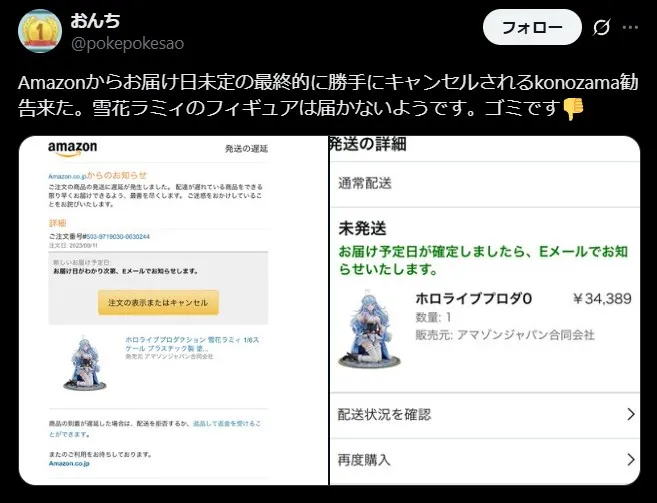Click the ホロライブプロダ product title in details
Screen dimensions: 657x503
473,298
